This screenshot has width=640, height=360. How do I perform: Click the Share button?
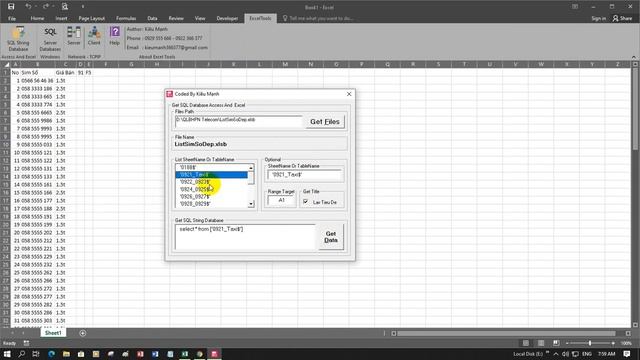coord(622,18)
